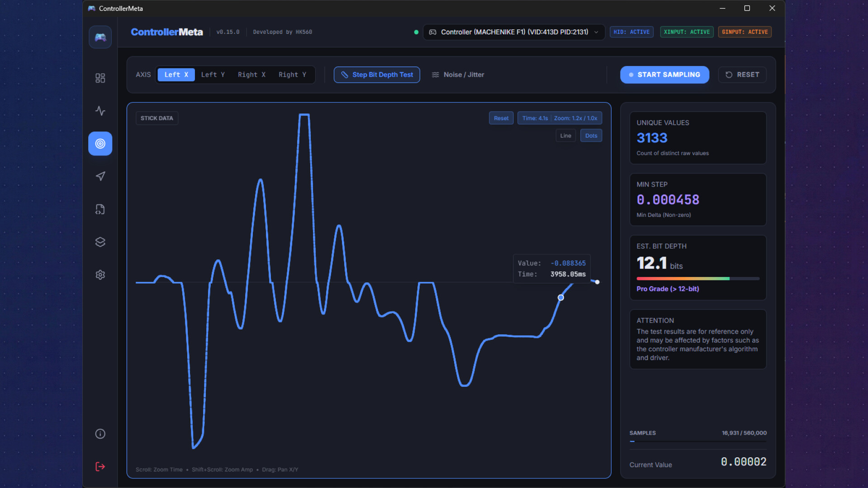The width and height of the screenshot is (868, 488).
Task: Switch to the Noise / Jitter test tab
Action: pos(458,75)
